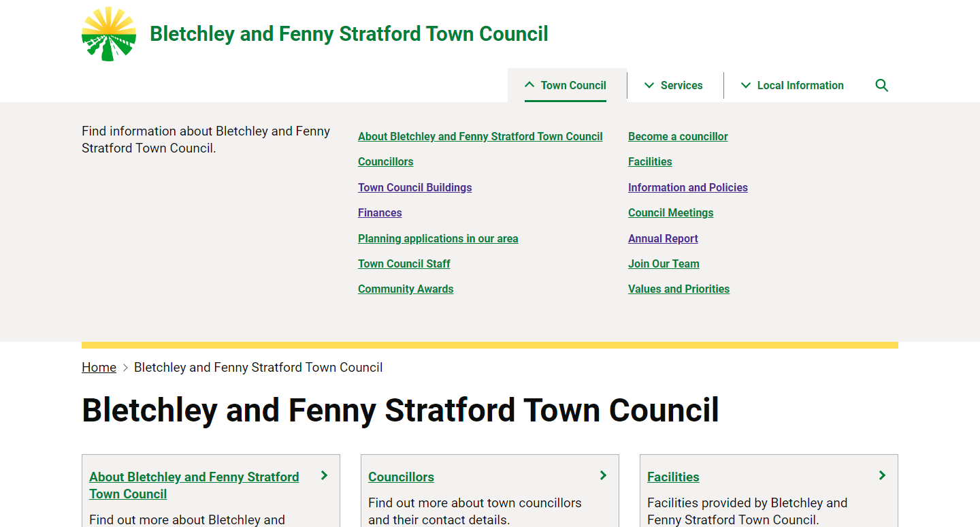The width and height of the screenshot is (980, 527).
Task: Open Town Council Buildings link
Action: pyautogui.click(x=415, y=187)
